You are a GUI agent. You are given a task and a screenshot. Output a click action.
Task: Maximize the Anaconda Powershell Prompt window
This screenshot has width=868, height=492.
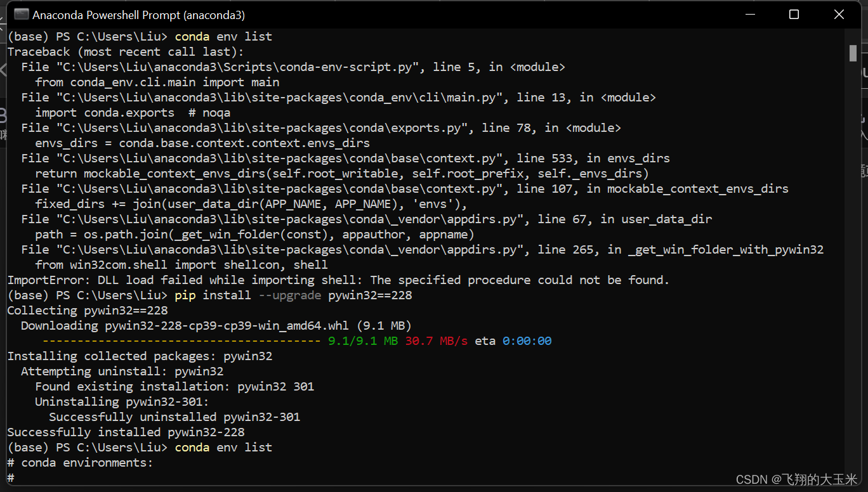click(794, 15)
